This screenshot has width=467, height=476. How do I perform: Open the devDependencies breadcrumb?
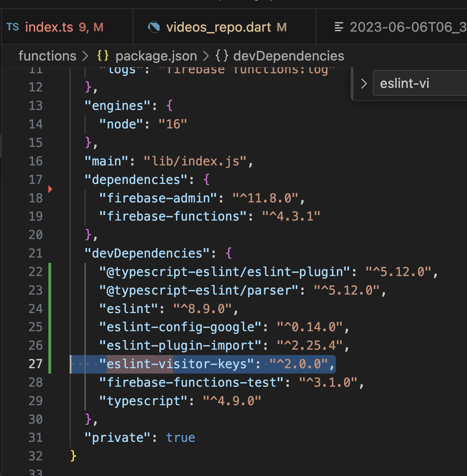[x=289, y=56]
